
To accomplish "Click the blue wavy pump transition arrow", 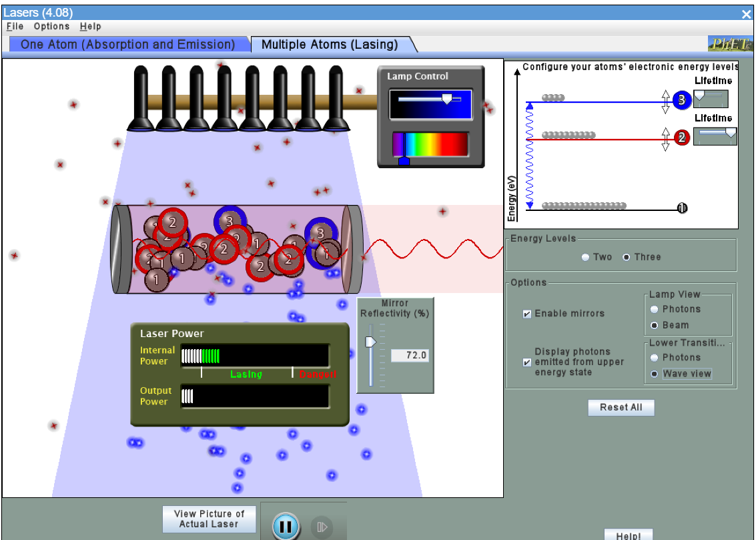I will tap(529, 156).
